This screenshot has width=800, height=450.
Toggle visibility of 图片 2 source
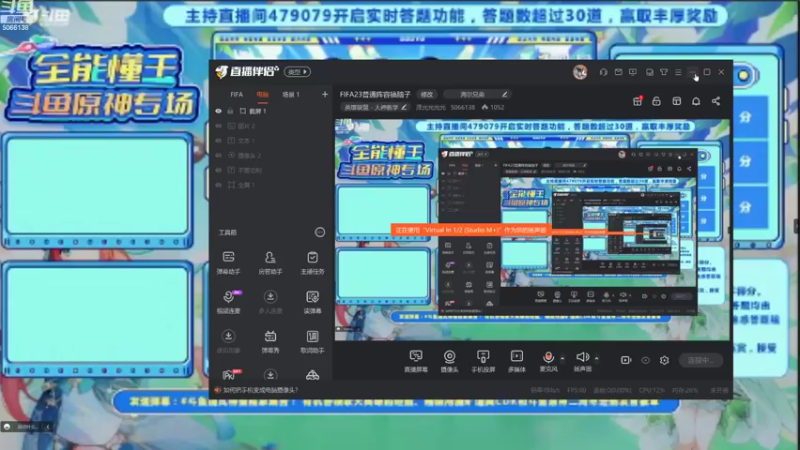click(218, 126)
